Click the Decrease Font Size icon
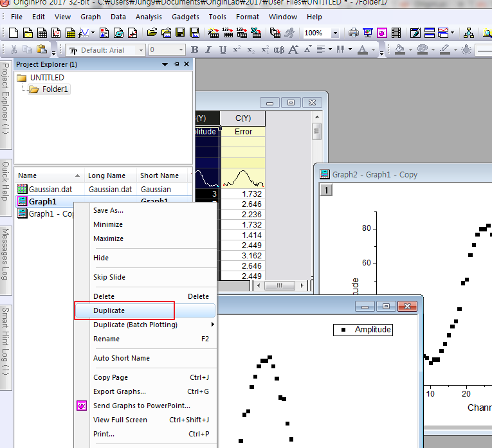The height and width of the screenshot is (448, 492). coord(307,49)
